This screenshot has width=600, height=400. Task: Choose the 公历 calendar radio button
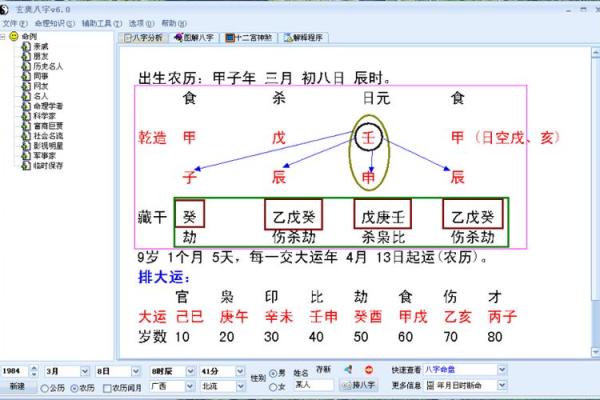click(44, 388)
